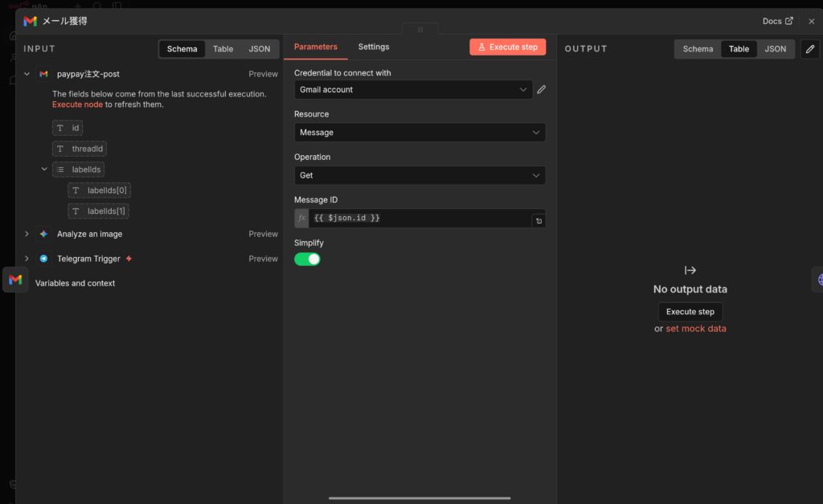Screen dimensions: 823x504
Task: Click the reset icon inside Message ID field
Action: [538, 220]
